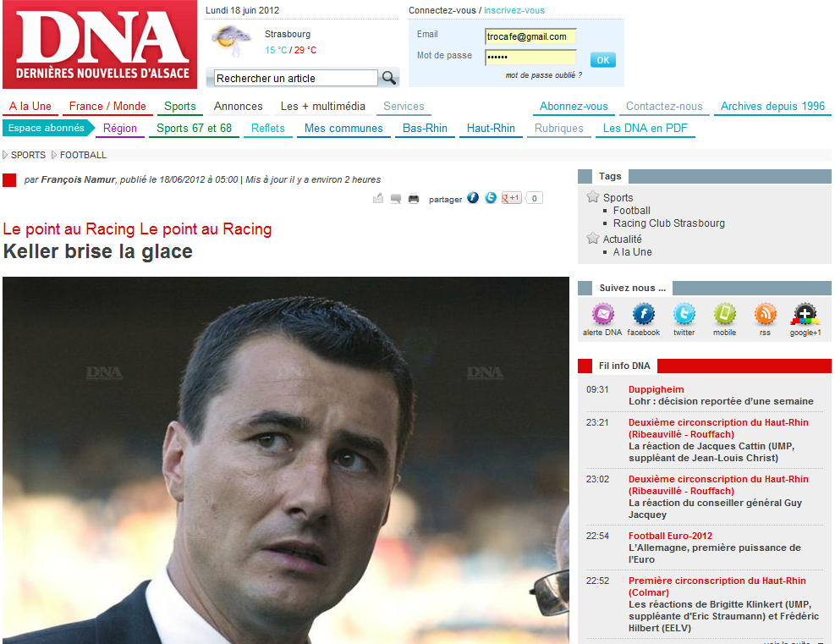Click the Google +1 button
This screenshot has width=835, height=644.
[512, 198]
